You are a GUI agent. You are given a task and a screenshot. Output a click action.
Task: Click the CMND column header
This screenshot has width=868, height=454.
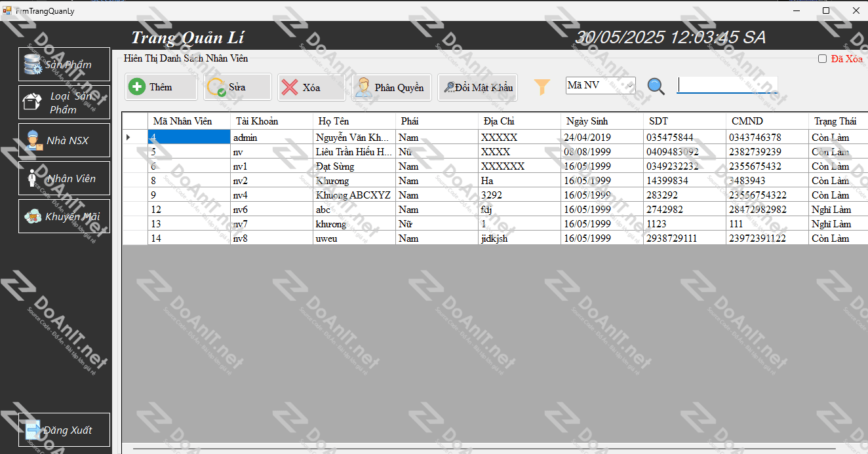click(x=767, y=121)
